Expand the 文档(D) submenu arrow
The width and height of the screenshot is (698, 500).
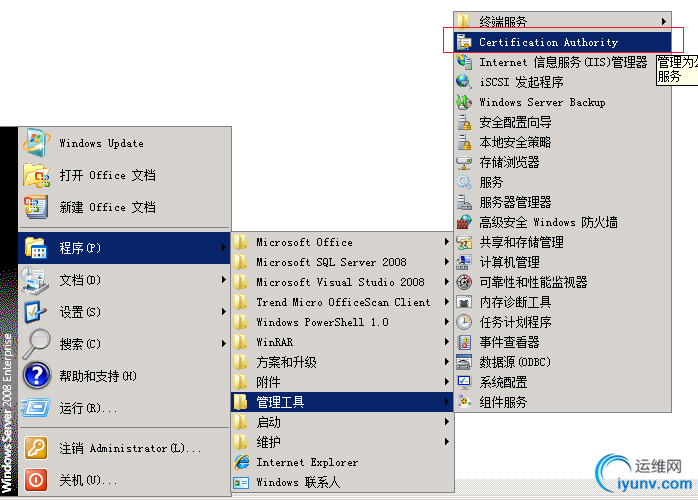(223, 280)
